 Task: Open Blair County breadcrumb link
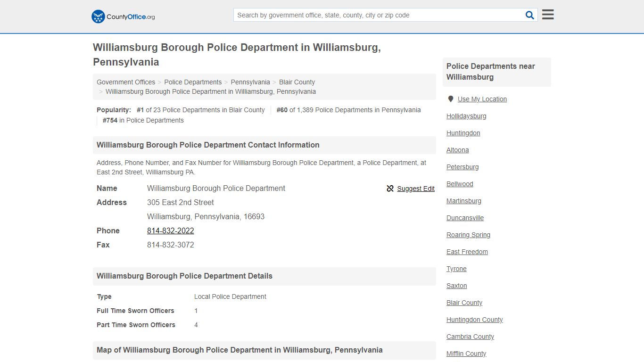[x=297, y=82]
